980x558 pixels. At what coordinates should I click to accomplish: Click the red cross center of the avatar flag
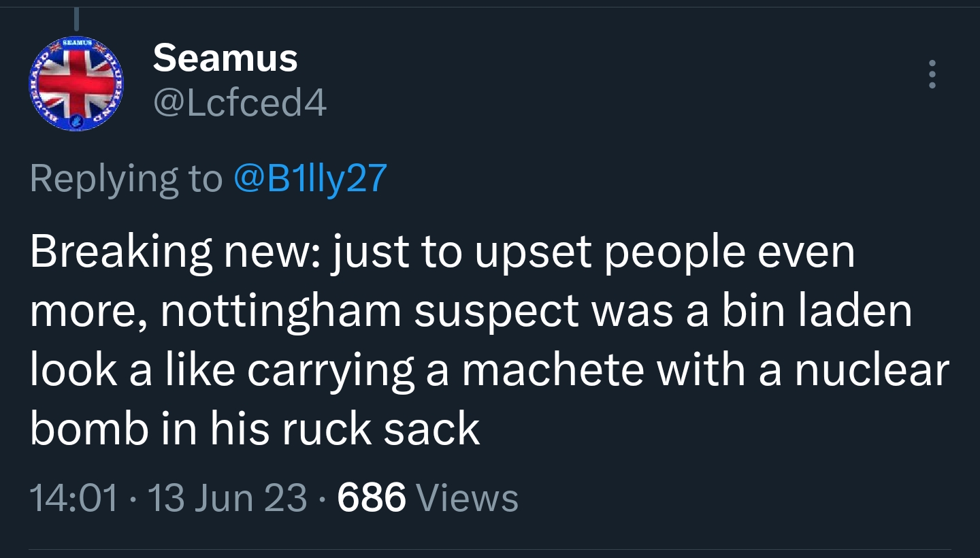[76, 82]
